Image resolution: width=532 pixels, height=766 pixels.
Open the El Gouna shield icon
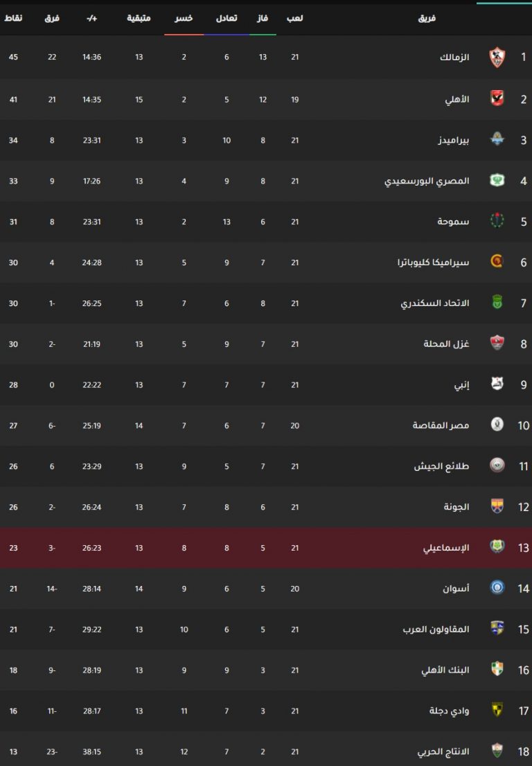click(x=497, y=506)
